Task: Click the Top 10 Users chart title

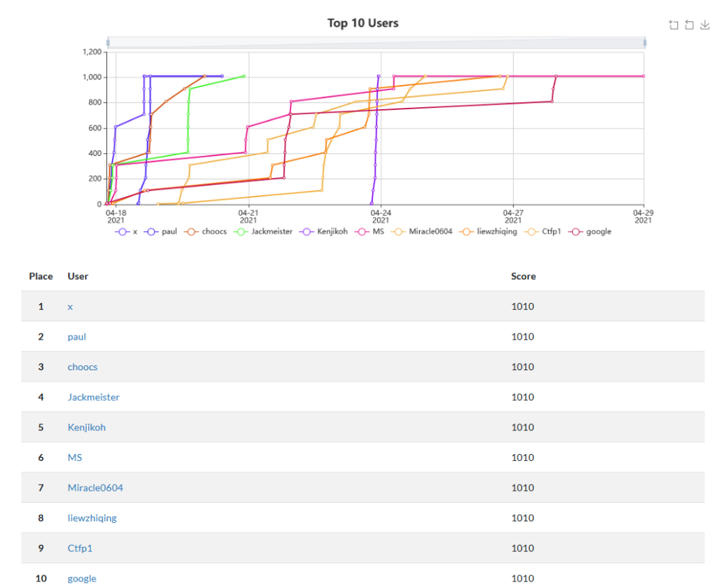Action: pos(363,23)
